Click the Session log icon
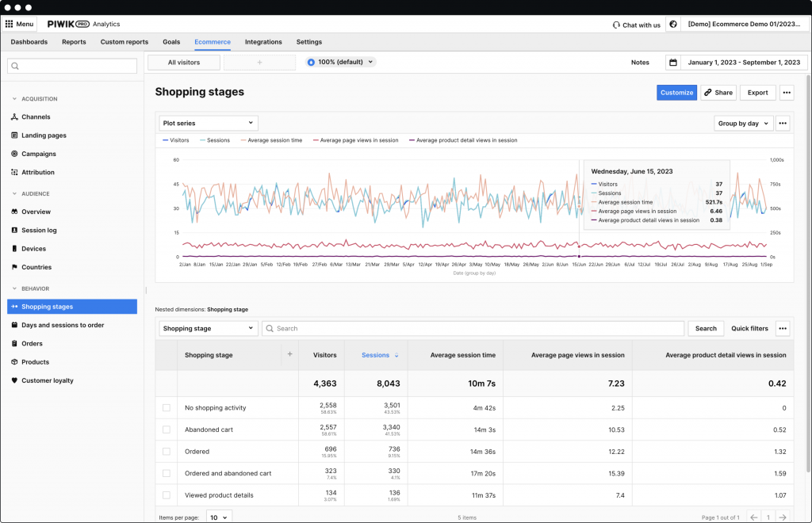This screenshot has height=523, width=812. (x=14, y=231)
